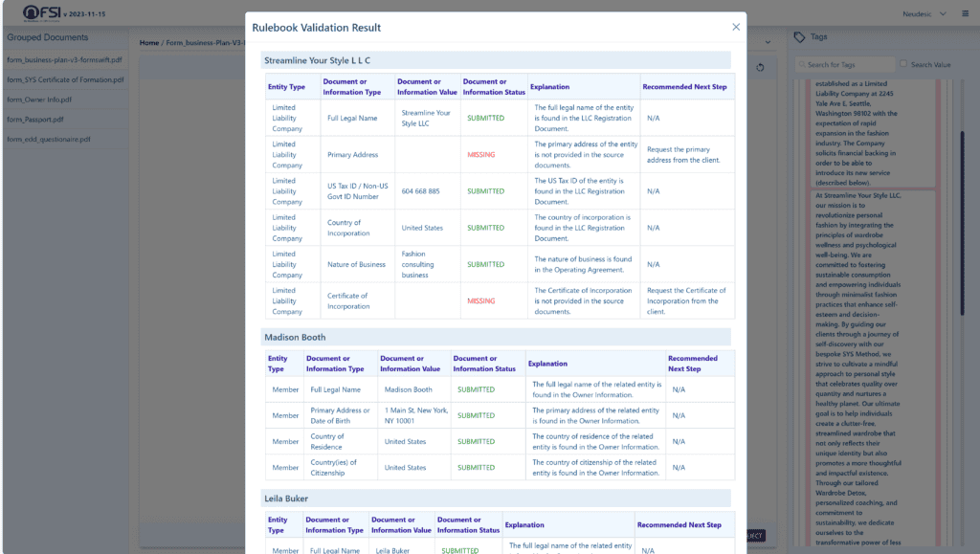Click the Madison Booth section header
Viewport: 980px width, 554px height.
coord(496,337)
